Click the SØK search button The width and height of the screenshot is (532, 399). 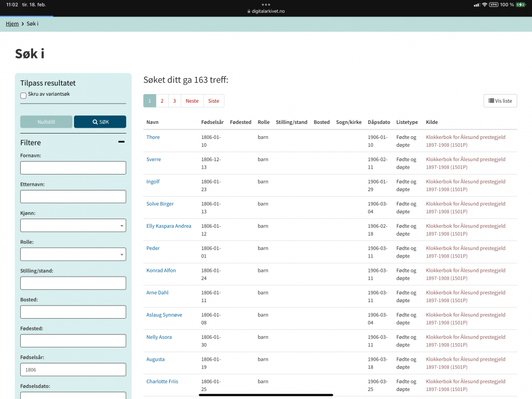[x=100, y=122]
